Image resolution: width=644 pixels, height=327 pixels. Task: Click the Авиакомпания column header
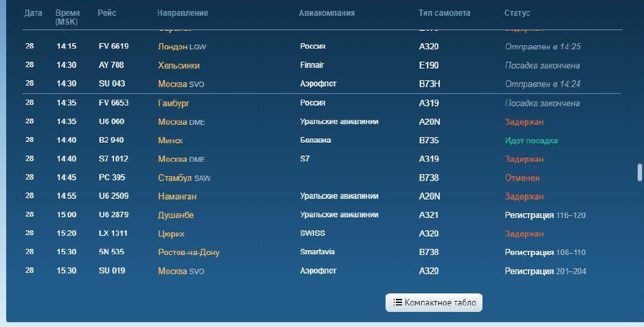click(x=326, y=13)
